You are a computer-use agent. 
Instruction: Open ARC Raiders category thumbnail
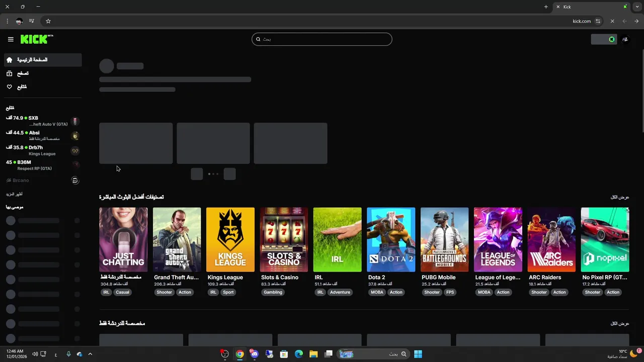pyautogui.click(x=551, y=239)
